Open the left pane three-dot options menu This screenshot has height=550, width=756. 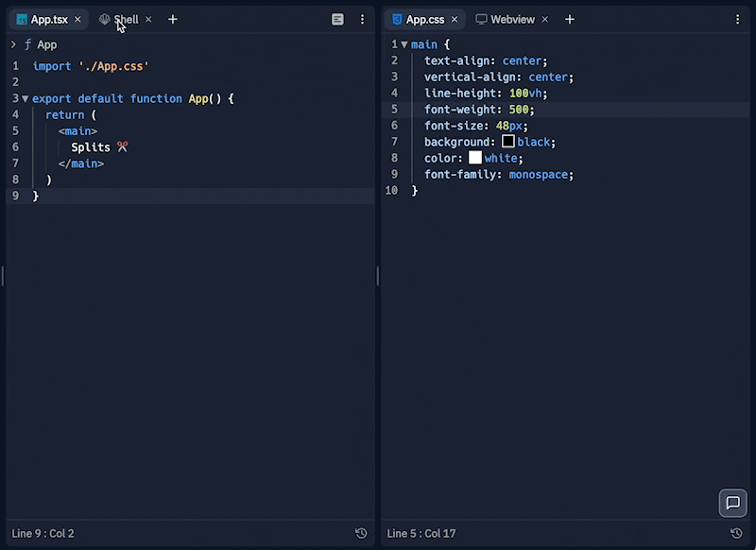tap(362, 19)
